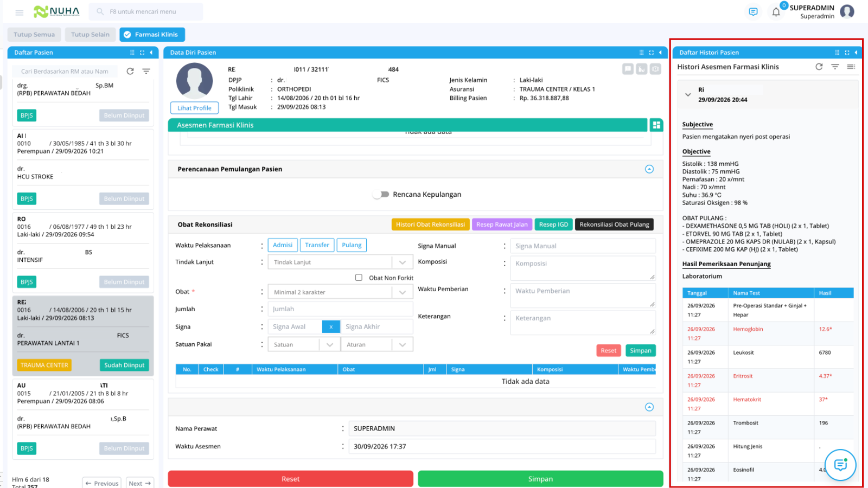Refresh Histori Asesmen Farmasi Klinis

819,67
